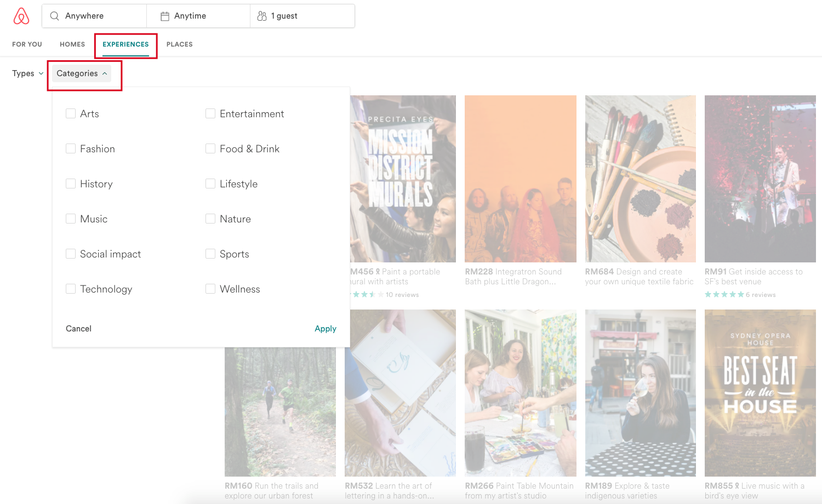Collapse the Categories dropdown
The width and height of the screenshot is (822, 504).
(81, 73)
